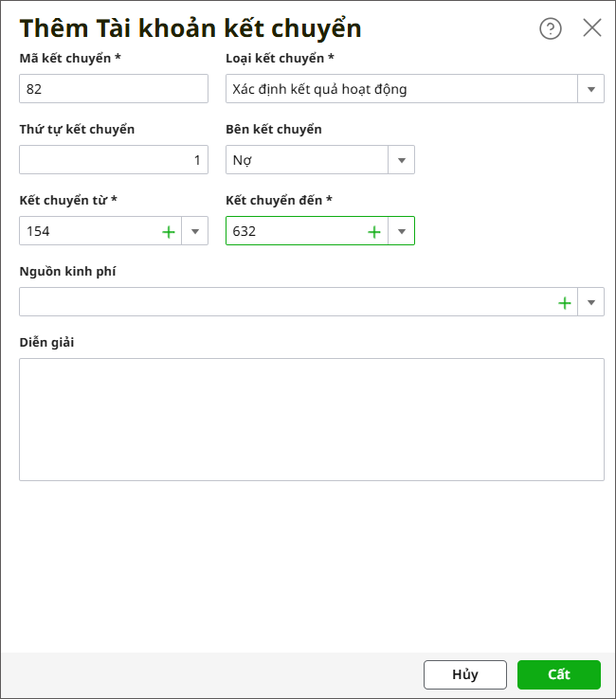The height and width of the screenshot is (699, 616).
Task: Expand the Kết chuyển từ dropdown arrow
Action: pos(195,231)
